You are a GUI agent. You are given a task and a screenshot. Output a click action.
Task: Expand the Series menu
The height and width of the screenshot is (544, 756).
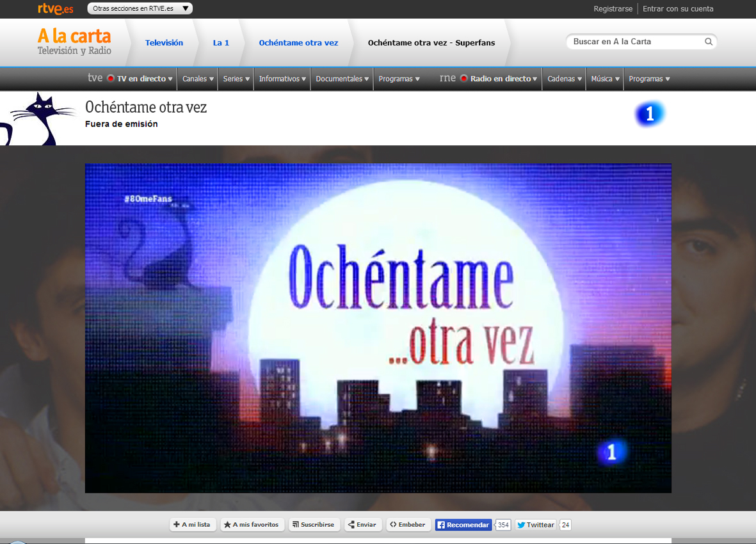(236, 79)
